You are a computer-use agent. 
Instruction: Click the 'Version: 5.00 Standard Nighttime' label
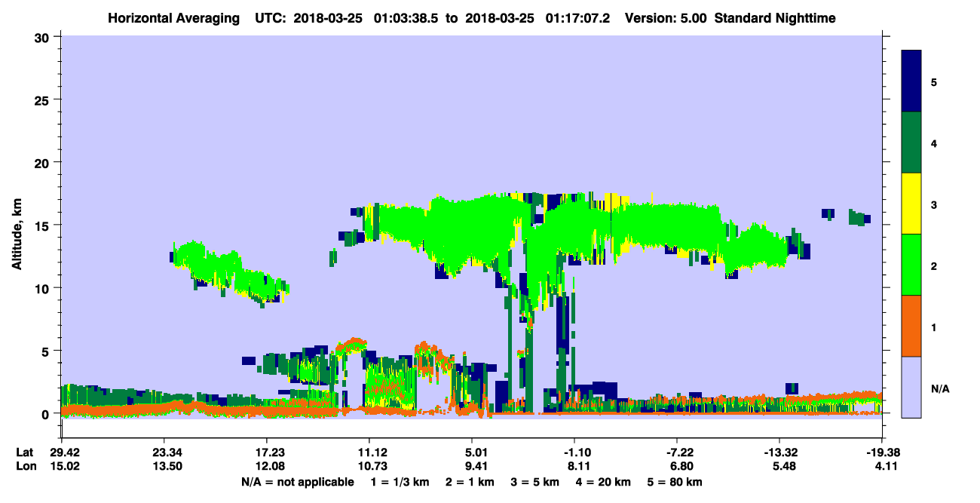click(730, 17)
